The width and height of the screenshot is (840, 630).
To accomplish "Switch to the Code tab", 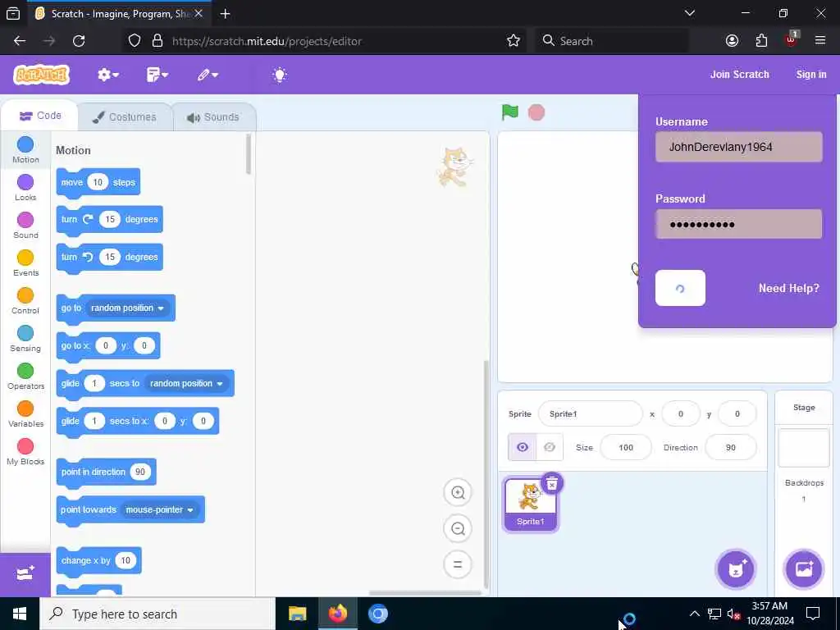I will (x=40, y=116).
